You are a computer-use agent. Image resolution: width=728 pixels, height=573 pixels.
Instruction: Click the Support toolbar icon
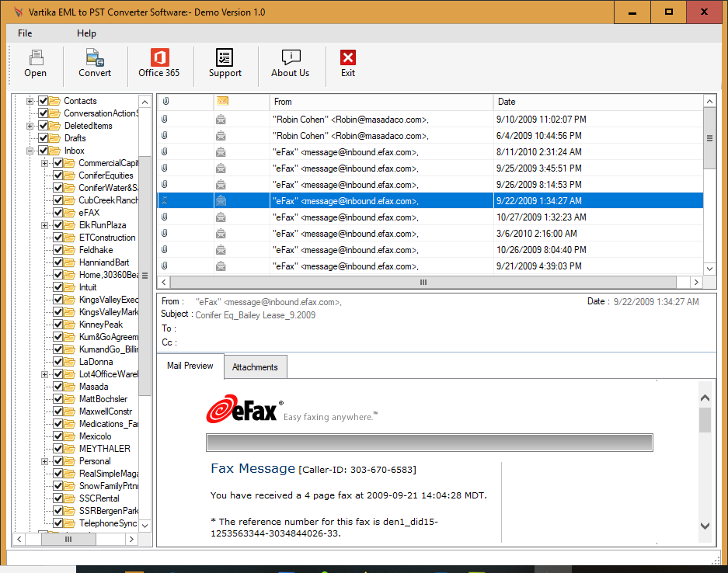click(225, 57)
